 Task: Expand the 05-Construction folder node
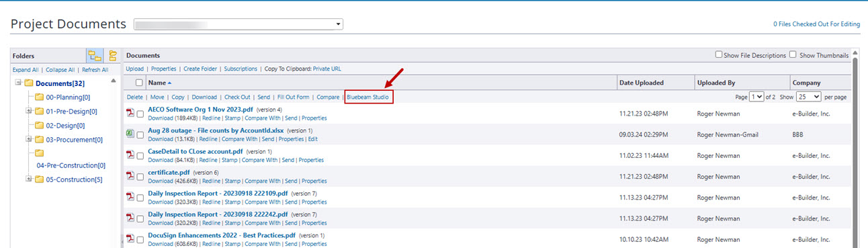[x=29, y=179]
